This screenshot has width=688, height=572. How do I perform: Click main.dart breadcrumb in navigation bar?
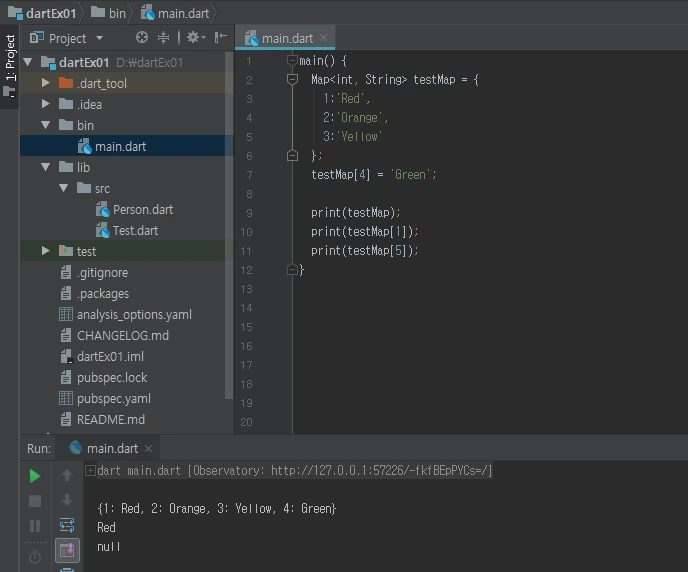(175, 13)
